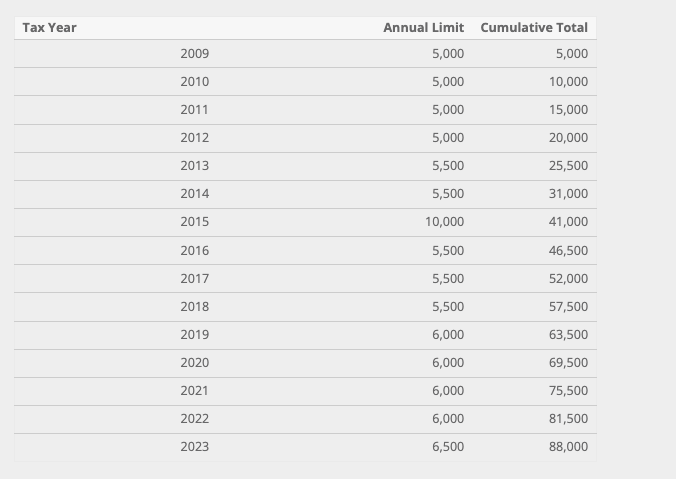Click cumulative total 31,000 for 2014

point(568,194)
